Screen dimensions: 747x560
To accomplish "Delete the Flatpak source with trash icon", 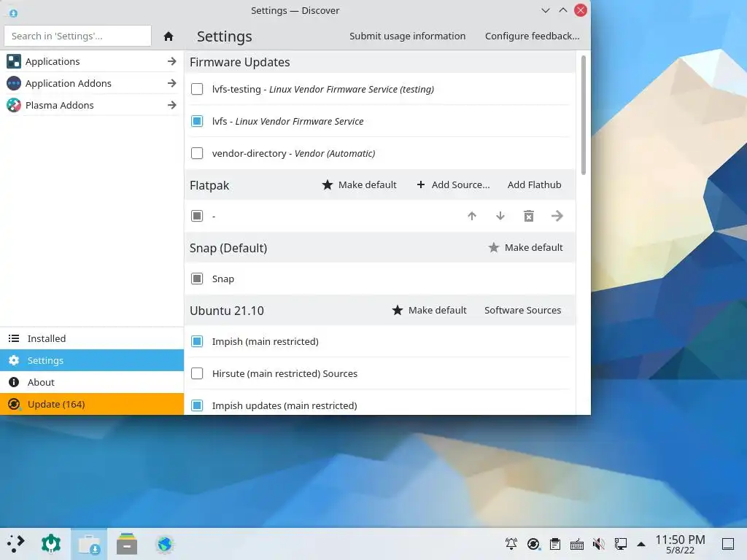I will tap(529, 216).
